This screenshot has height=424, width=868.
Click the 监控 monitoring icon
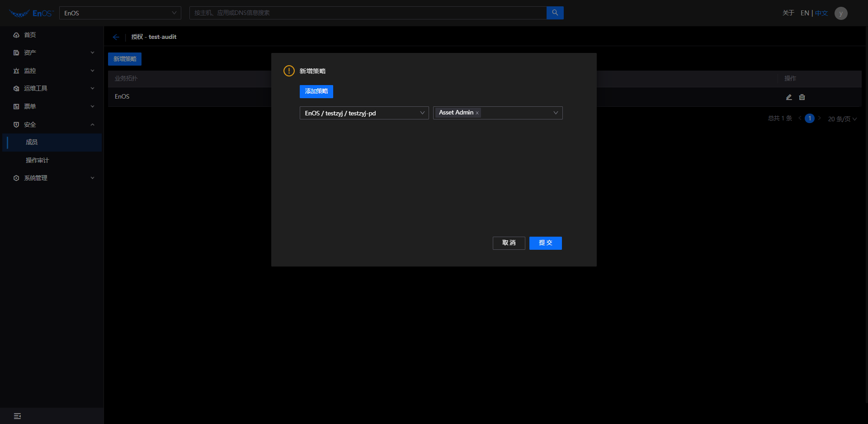pos(16,71)
